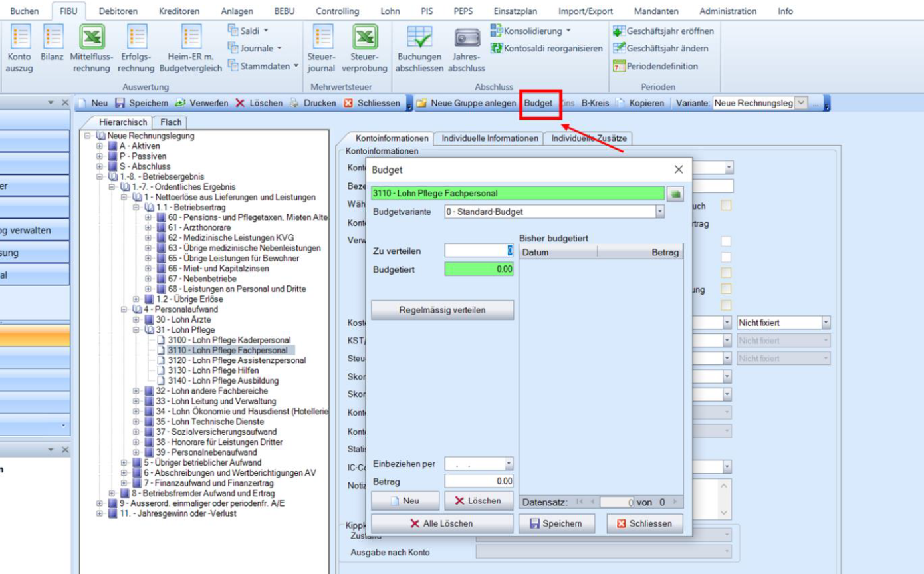Image resolution: width=924 pixels, height=574 pixels.
Task: Click into the Zu verteilen field
Action: [x=477, y=251]
